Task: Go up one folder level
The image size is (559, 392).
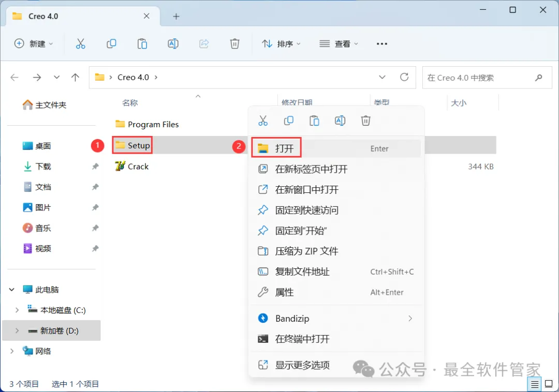Action: pos(75,77)
